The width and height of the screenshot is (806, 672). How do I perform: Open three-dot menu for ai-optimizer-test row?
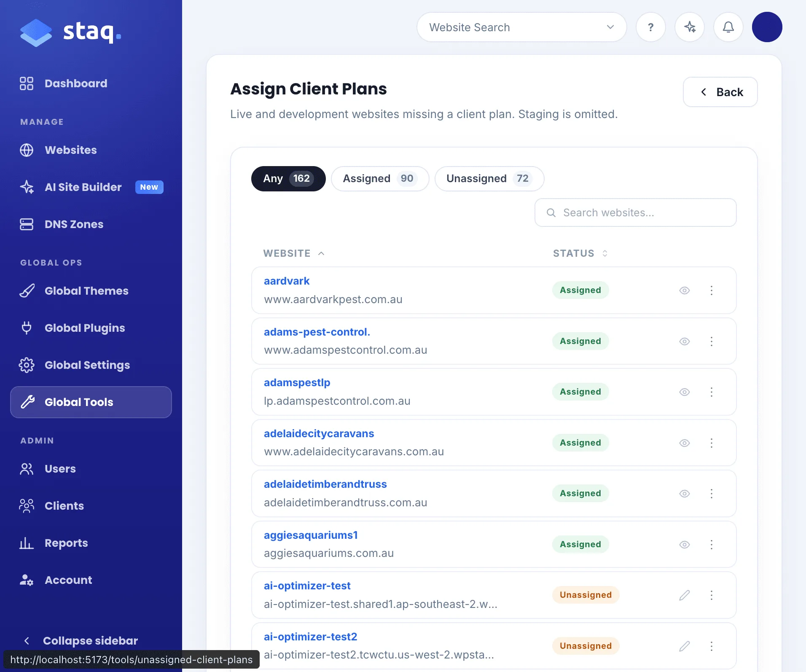tap(712, 595)
